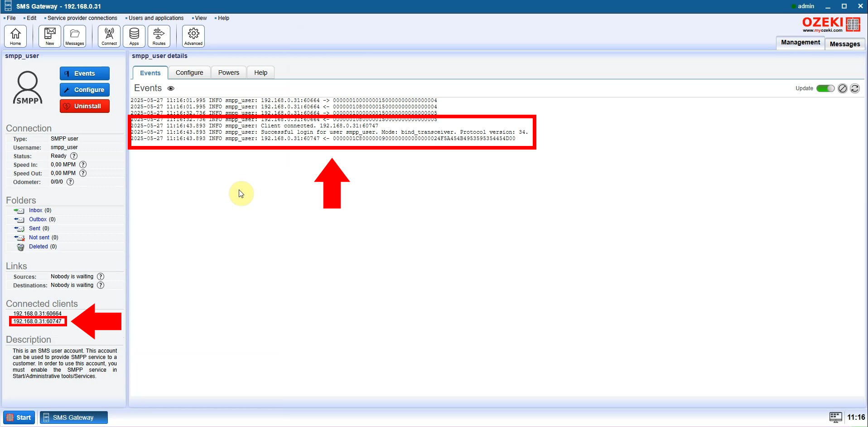Image resolution: width=868 pixels, height=427 pixels.
Task: Click the admin user label
Action: pyautogui.click(x=806, y=6)
